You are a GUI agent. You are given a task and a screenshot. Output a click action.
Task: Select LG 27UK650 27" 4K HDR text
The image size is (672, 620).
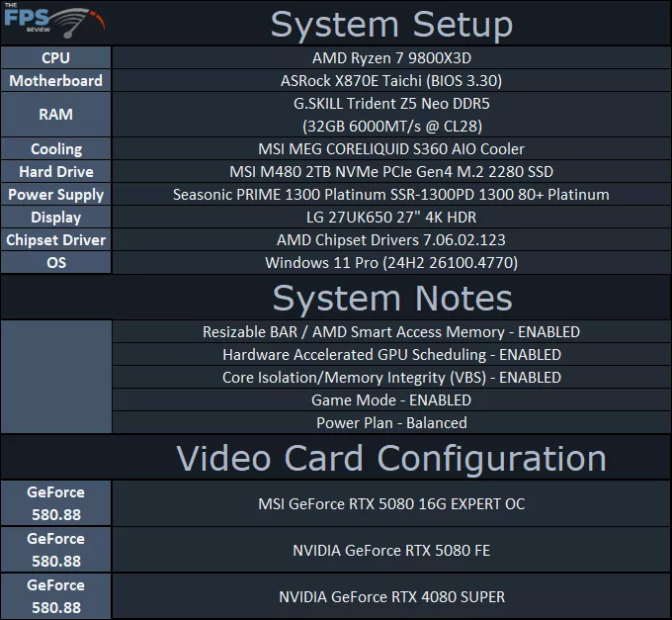click(391, 217)
